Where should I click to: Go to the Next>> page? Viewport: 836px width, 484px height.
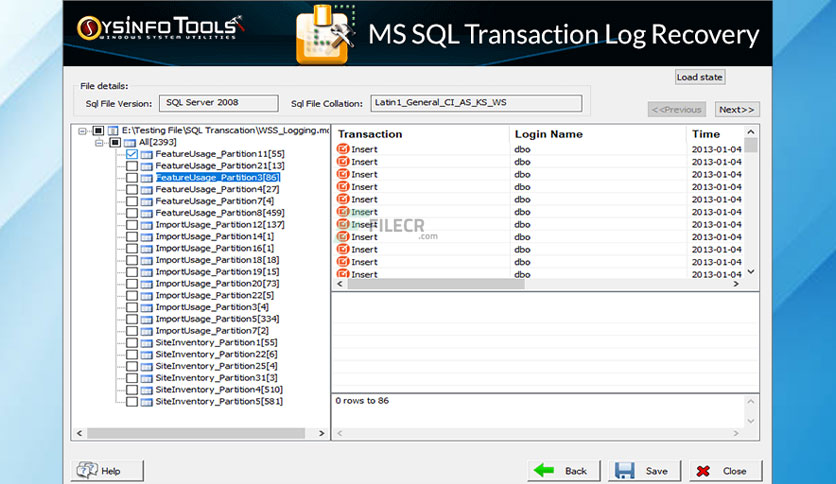[x=737, y=109]
